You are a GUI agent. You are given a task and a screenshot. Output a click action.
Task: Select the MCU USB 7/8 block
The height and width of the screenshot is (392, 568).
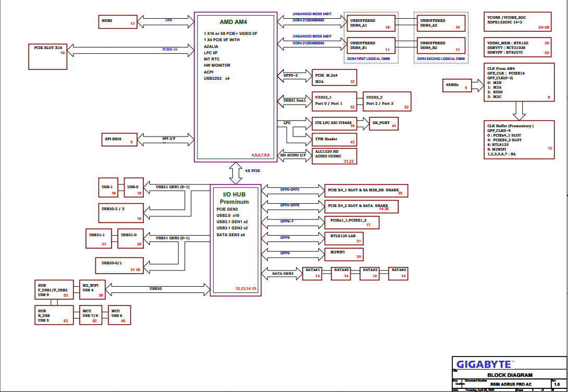91,315
